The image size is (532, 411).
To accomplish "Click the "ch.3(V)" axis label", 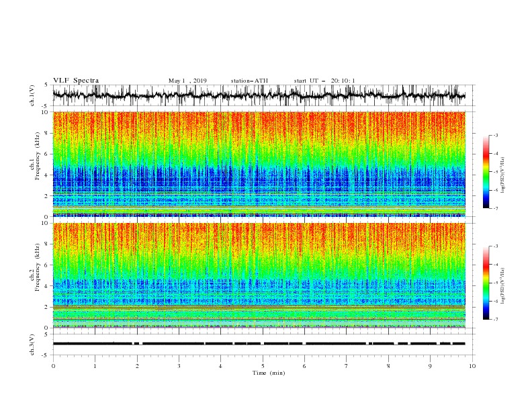I will point(32,345).
